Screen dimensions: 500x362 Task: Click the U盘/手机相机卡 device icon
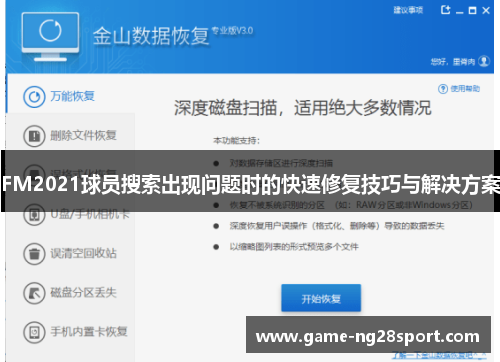(x=34, y=215)
